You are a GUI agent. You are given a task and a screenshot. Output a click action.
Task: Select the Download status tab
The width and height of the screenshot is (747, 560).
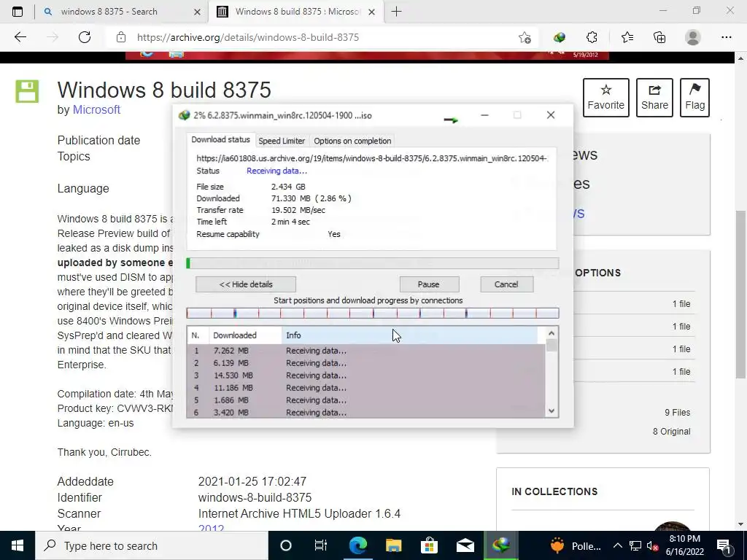click(x=220, y=139)
